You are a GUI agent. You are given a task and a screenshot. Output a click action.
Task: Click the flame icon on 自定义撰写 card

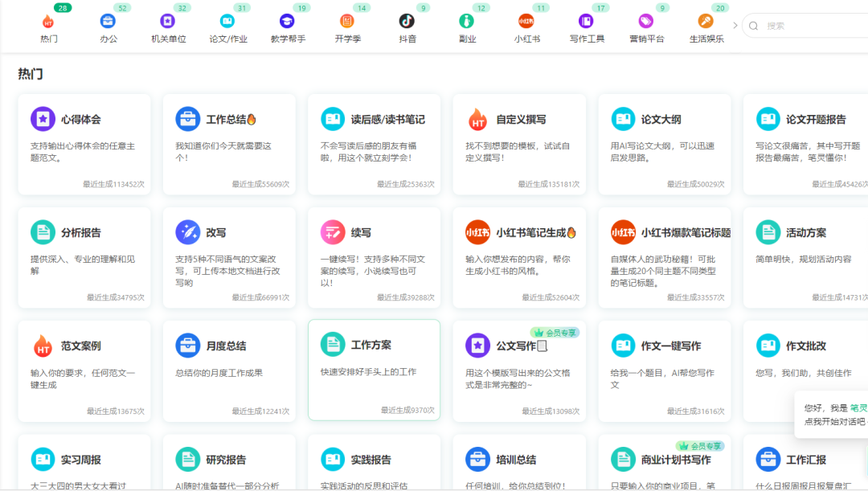click(477, 119)
